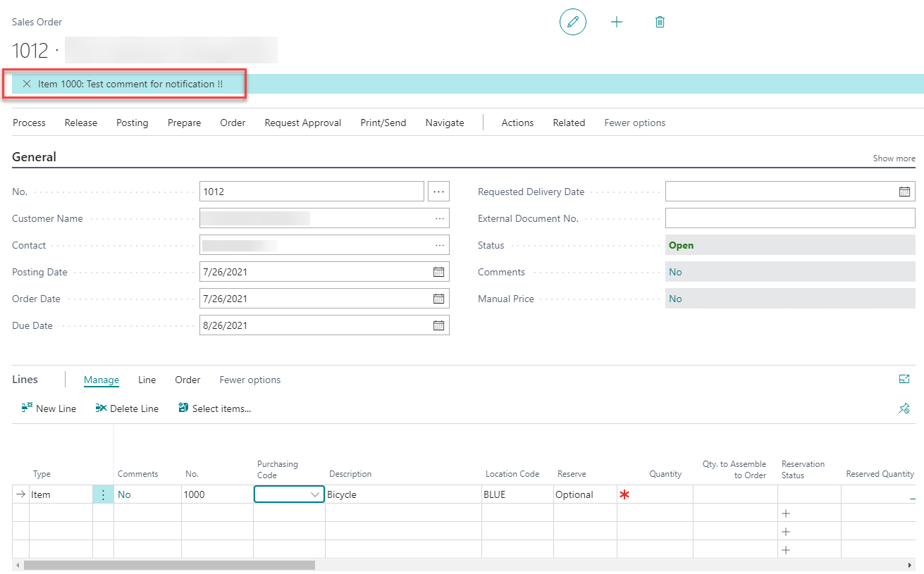Click the plus icon to create new order

click(x=617, y=22)
